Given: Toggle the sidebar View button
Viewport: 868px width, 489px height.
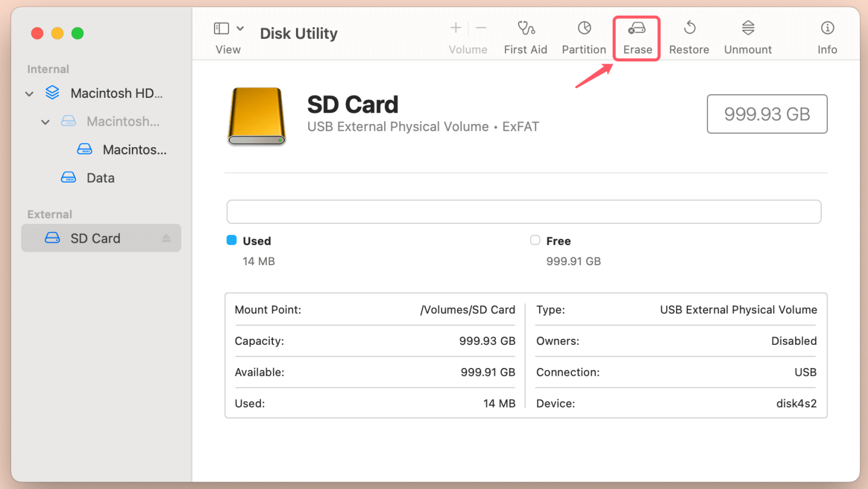Looking at the screenshot, I should pos(221,29).
